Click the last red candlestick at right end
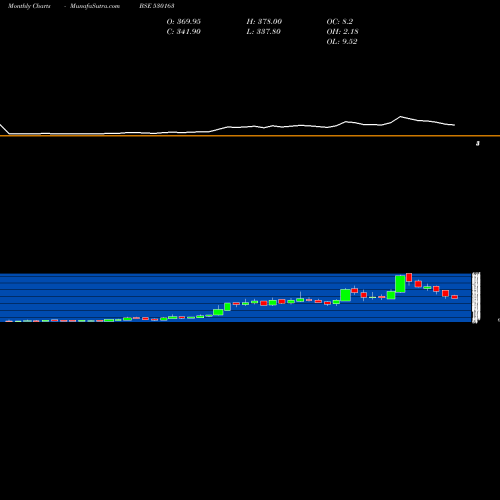The width and height of the screenshot is (500, 500). coord(455,297)
